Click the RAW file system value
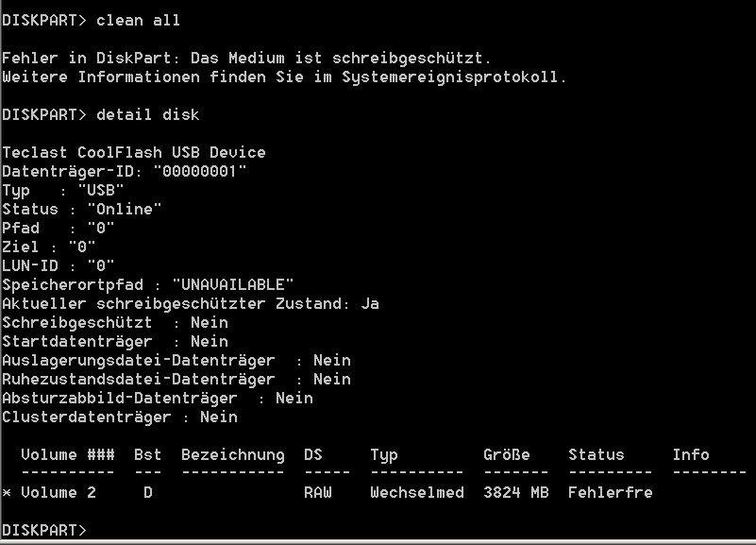Image resolution: width=756 pixels, height=545 pixels. [x=318, y=492]
